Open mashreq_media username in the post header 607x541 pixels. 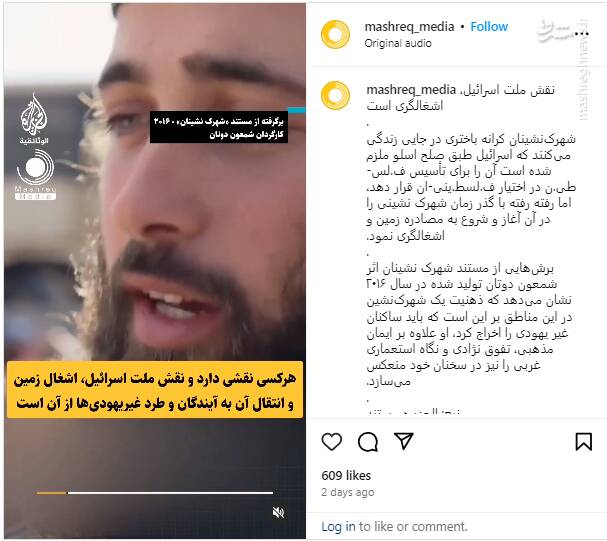pos(410,26)
